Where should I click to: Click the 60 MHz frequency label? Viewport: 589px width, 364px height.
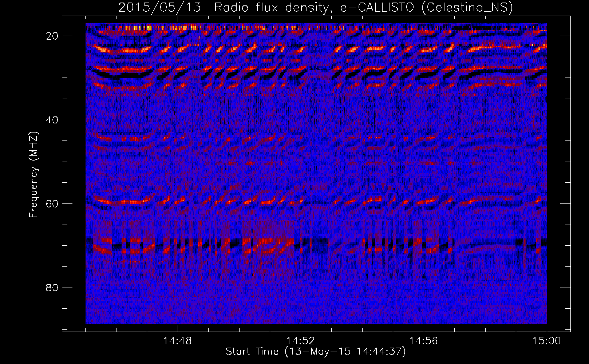click(x=52, y=203)
